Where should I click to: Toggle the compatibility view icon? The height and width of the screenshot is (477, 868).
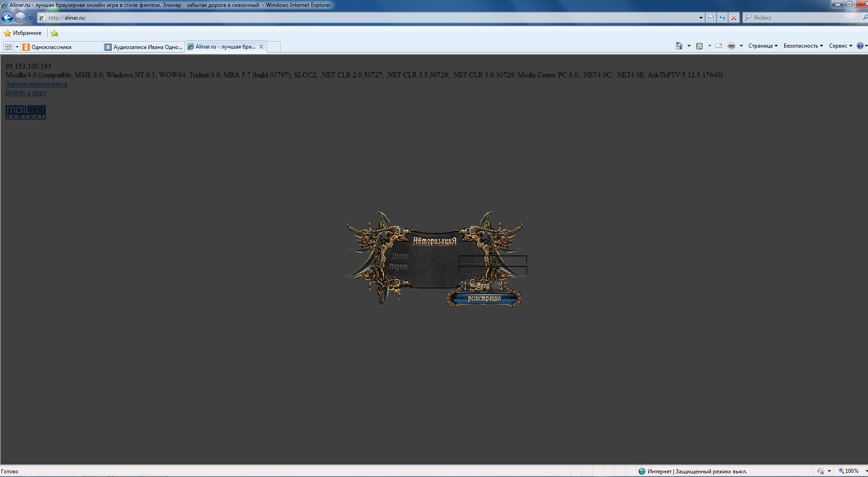pos(711,18)
